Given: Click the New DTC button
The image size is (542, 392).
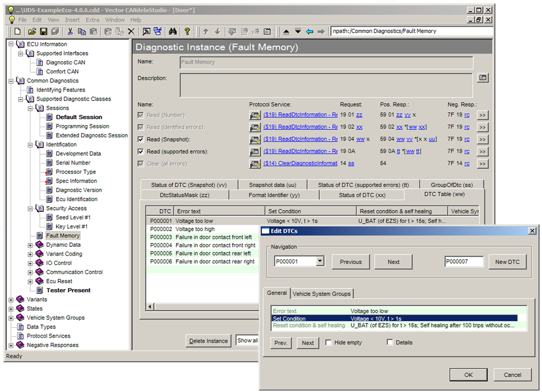Looking at the screenshot, I should tap(507, 262).
